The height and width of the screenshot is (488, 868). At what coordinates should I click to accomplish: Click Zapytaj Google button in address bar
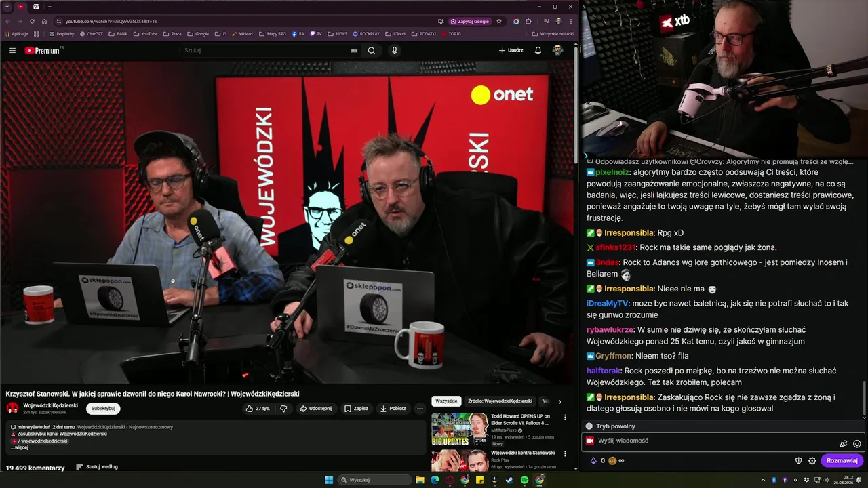(x=469, y=21)
